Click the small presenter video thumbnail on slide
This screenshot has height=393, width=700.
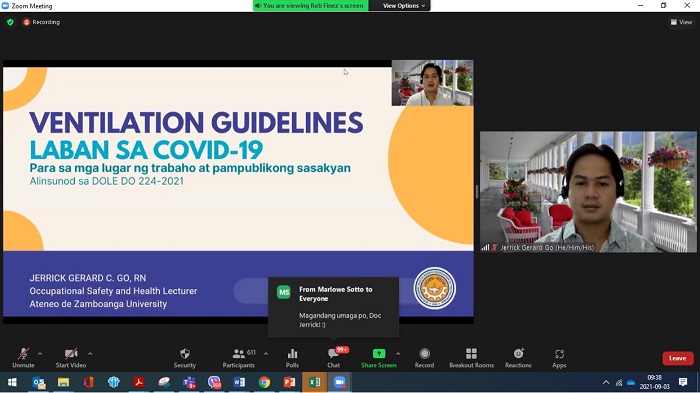[432, 83]
